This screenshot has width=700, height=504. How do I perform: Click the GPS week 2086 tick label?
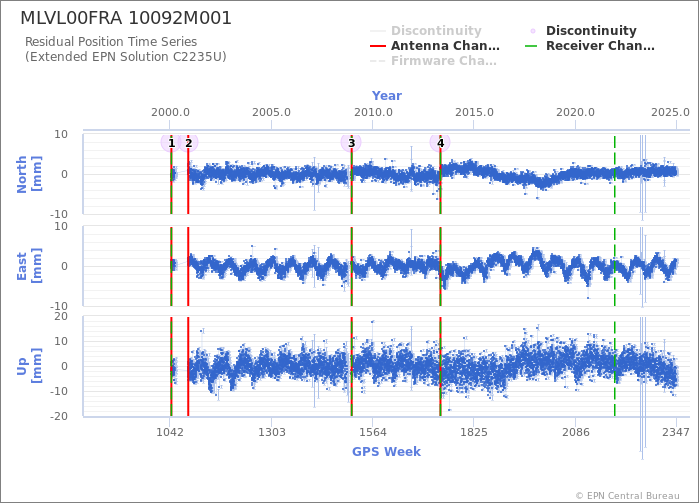coord(575,432)
